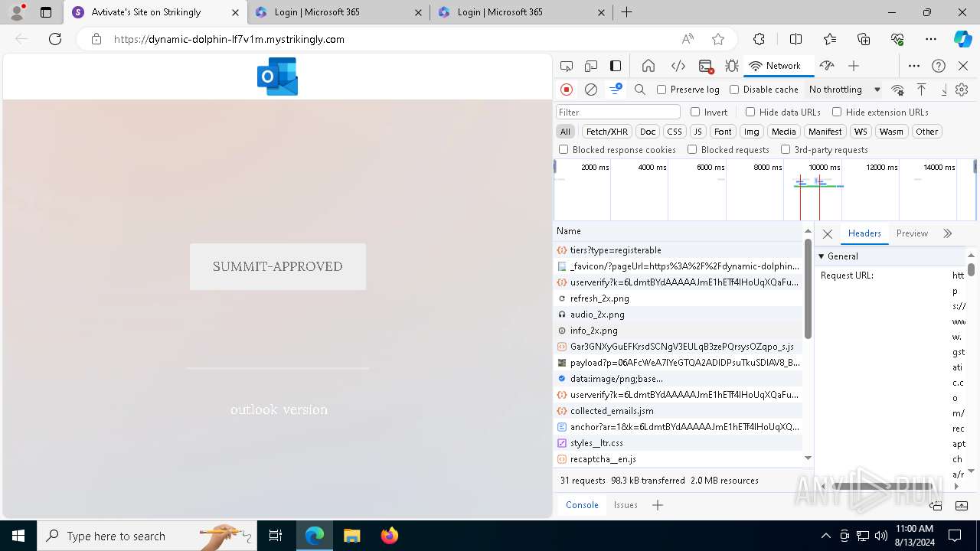Open Collections icon in browser toolbar

coord(864,39)
